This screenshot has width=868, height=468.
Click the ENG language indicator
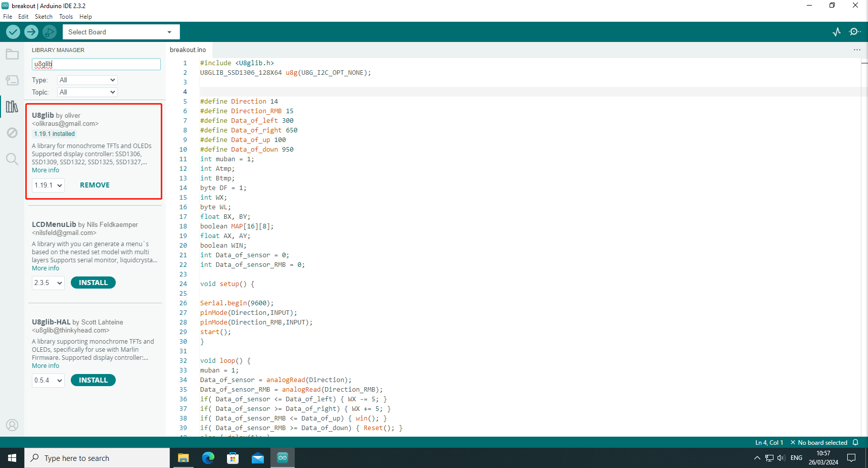click(x=797, y=458)
